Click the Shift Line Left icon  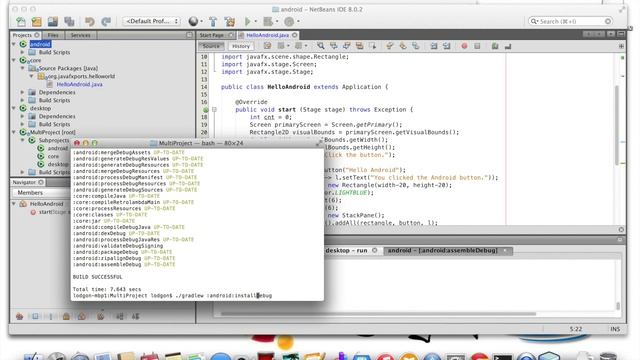[434, 46]
